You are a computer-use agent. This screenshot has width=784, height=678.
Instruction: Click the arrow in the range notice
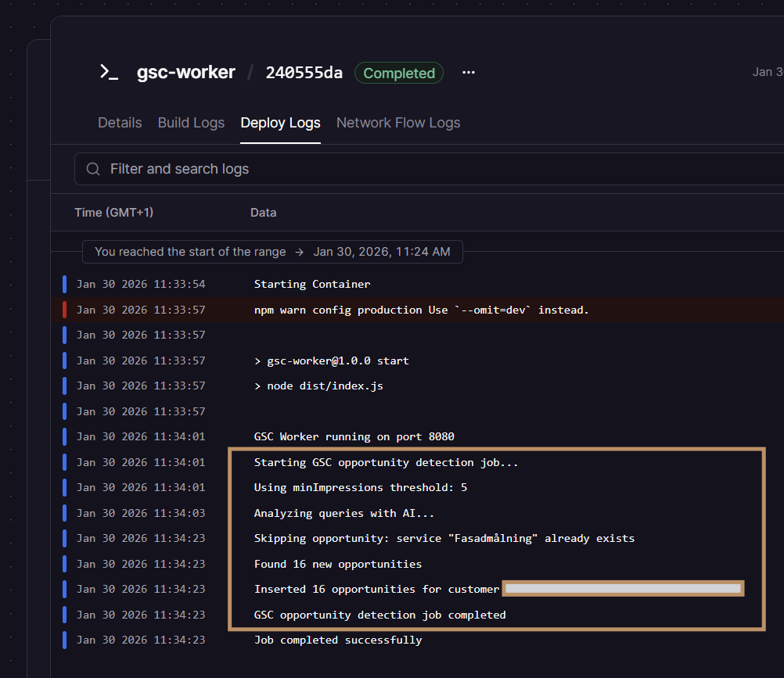299,252
